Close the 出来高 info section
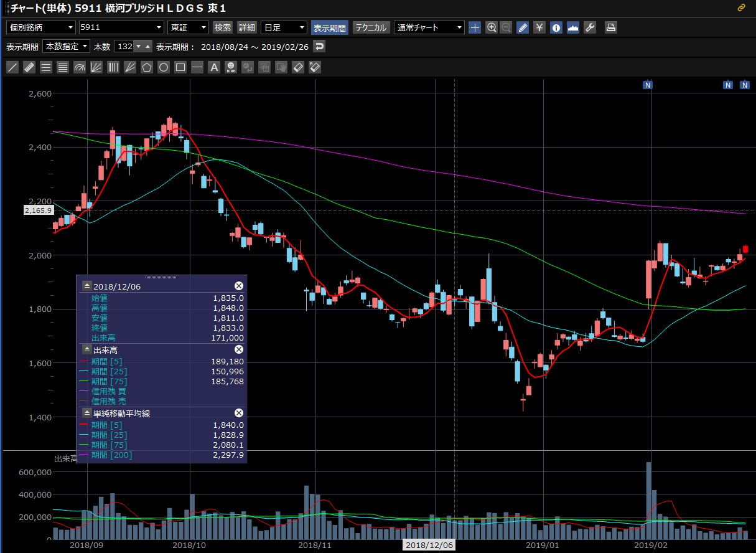 [238, 349]
